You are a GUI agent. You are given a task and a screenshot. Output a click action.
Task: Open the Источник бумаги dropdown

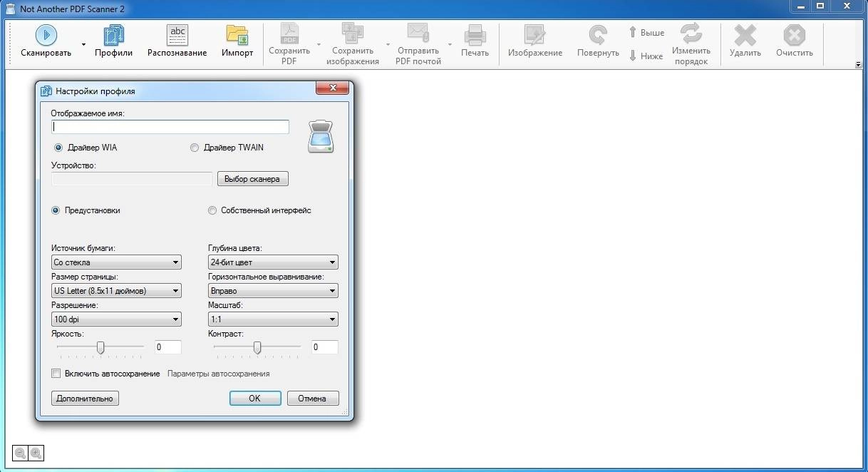point(116,262)
